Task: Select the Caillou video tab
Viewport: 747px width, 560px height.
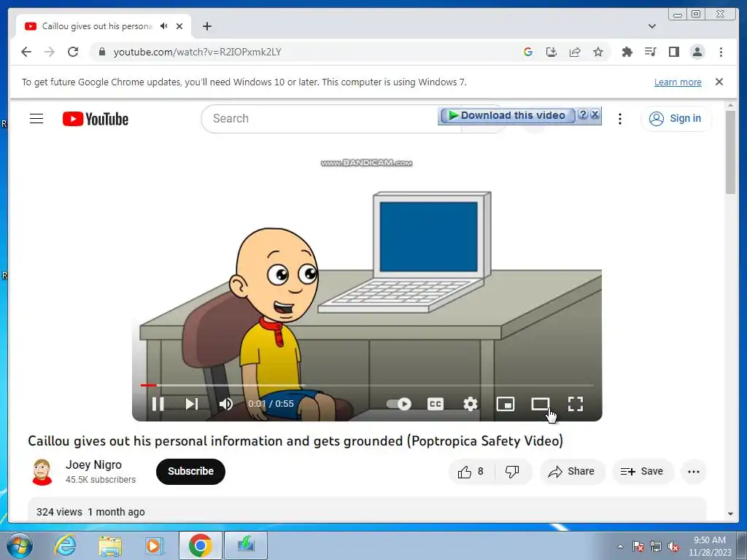Action: 97,26
